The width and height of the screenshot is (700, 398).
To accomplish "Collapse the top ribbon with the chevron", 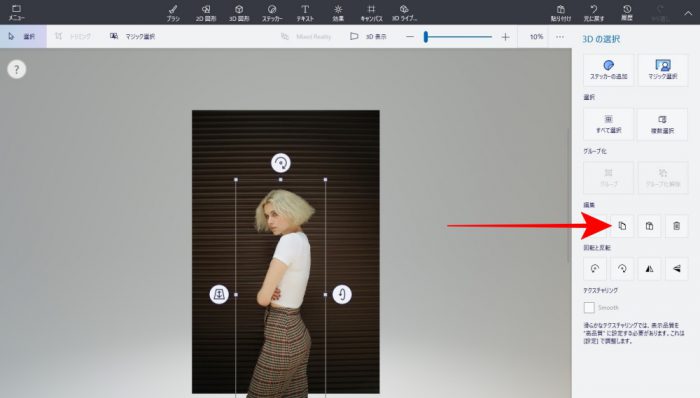I will tap(688, 13).
